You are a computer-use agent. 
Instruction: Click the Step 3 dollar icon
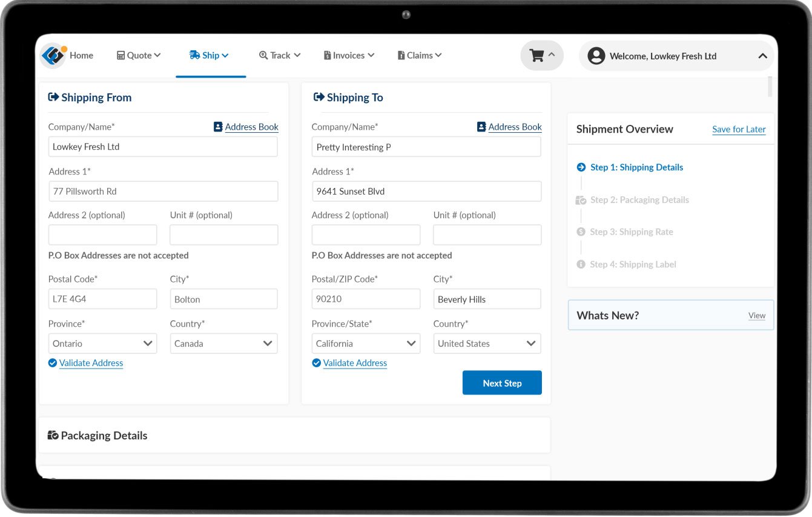click(x=581, y=232)
